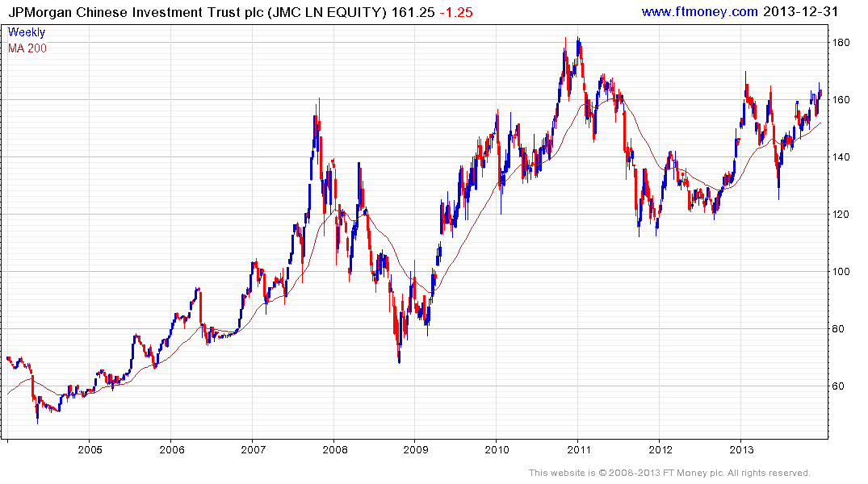868x484 pixels.
Task: Click the 2005 year label on x-axis
Action: pos(90,449)
